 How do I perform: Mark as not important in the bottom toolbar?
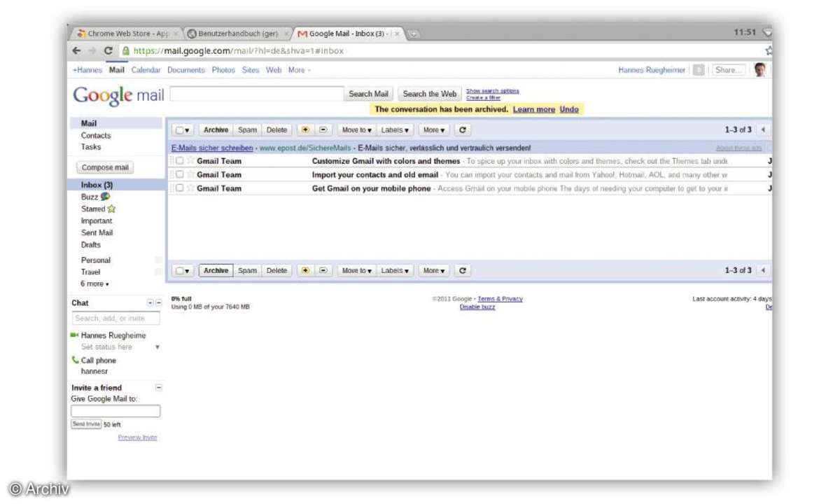[x=323, y=271]
